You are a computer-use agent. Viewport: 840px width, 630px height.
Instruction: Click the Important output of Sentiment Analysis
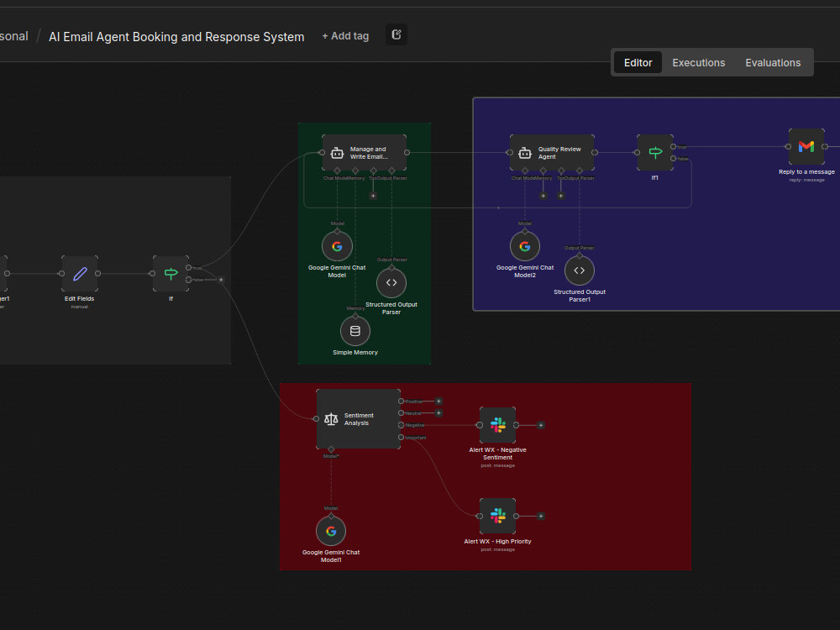(401, 438)
